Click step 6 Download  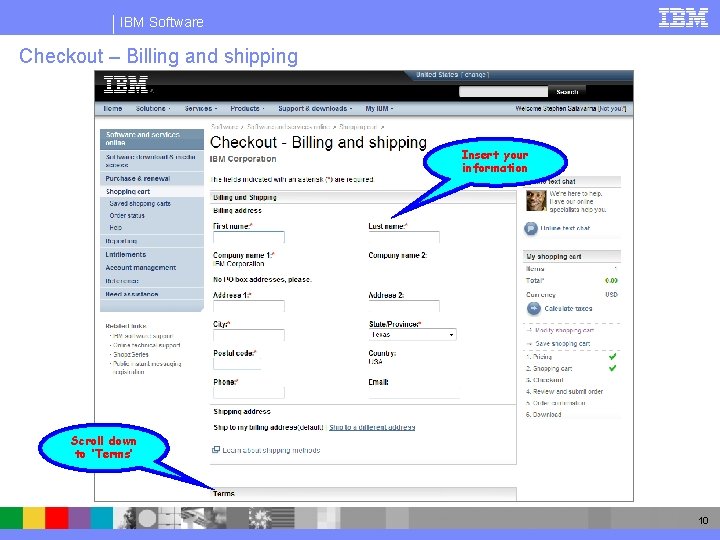pyautogui.click(x=544, y=415)
